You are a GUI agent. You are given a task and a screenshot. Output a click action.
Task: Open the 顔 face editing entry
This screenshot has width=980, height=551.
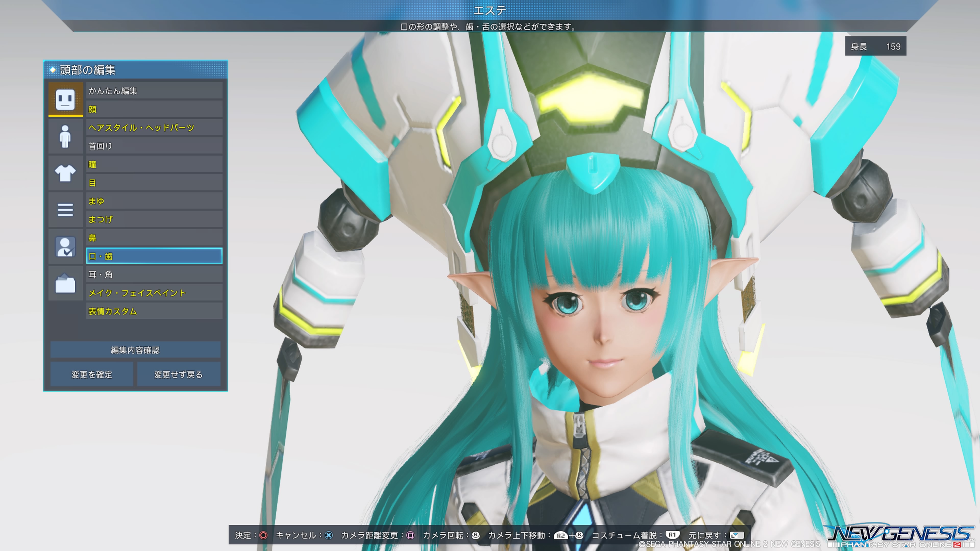pyautogui.click(x=154, y=109)
